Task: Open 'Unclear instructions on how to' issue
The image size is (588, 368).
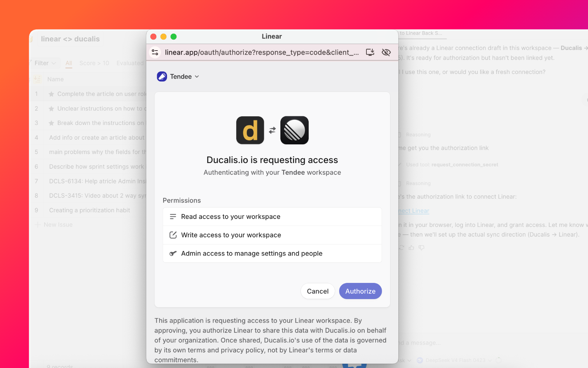Action: pyautogui.click(x=102, y=109)
